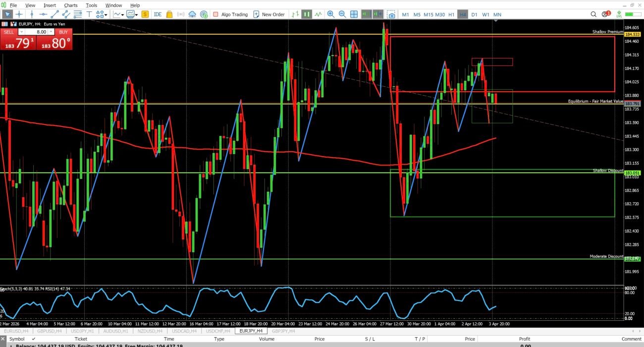Viewport: 644px width, 347px height.
Task: Zoom in on the chart
Action: tap(330, 14)
